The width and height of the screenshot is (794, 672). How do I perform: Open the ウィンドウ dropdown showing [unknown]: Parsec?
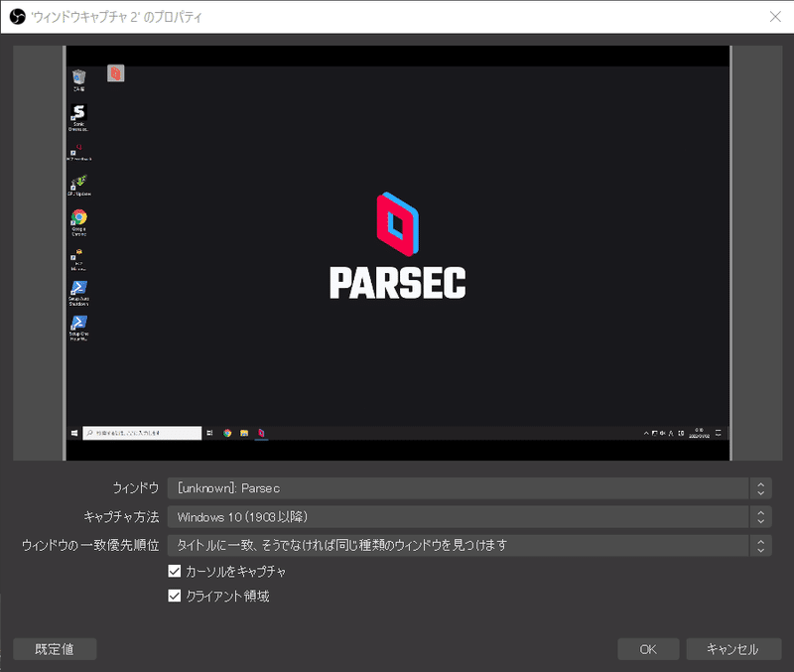pos(469,488)
